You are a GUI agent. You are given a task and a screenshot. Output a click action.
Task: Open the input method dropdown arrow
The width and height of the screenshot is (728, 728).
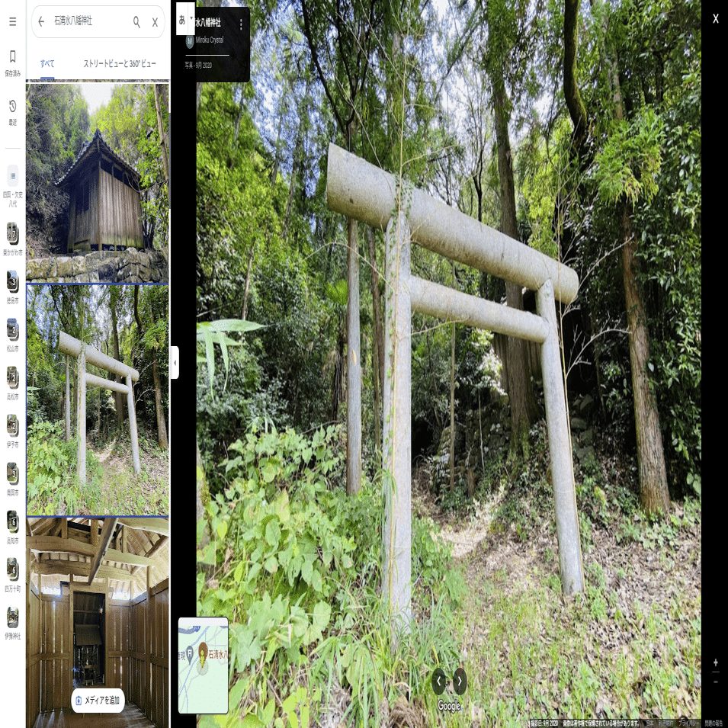191,18
